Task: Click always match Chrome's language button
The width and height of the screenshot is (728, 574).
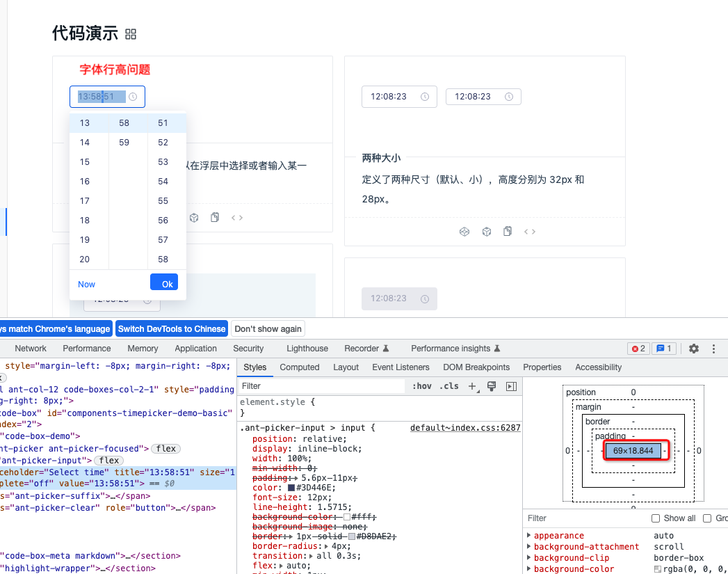Action: tap(55, 329)
